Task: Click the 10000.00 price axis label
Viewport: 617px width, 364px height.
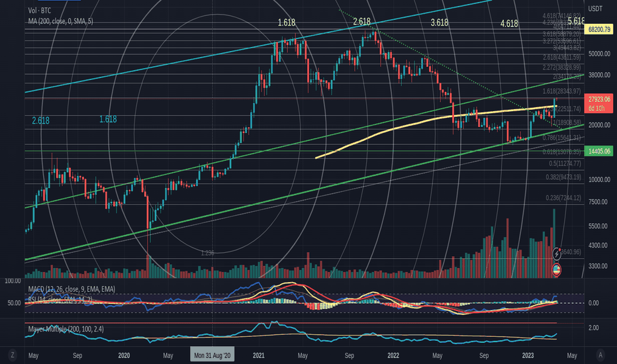Action: (599, 179)
